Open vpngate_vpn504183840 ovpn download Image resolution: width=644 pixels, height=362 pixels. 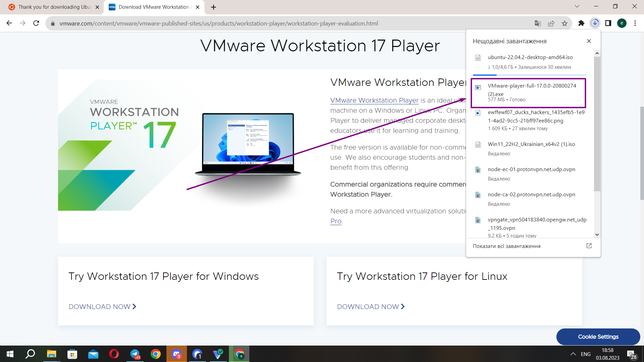537,224
